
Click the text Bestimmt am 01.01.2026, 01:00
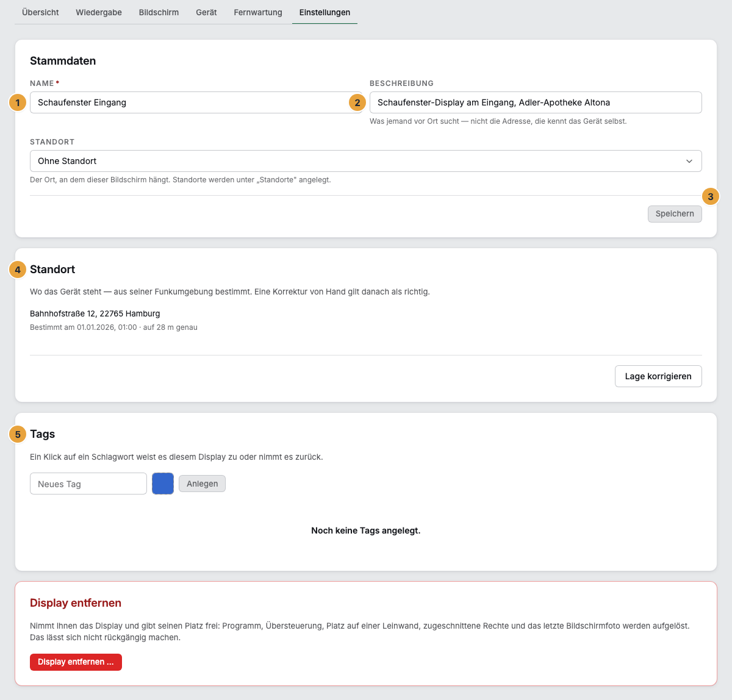tap(84, 327)
